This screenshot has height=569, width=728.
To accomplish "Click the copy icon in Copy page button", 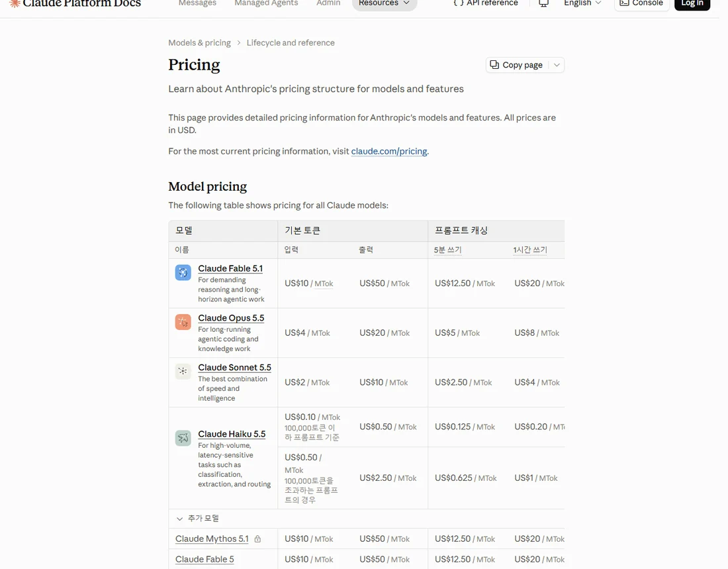I will (x=494, y=65).
